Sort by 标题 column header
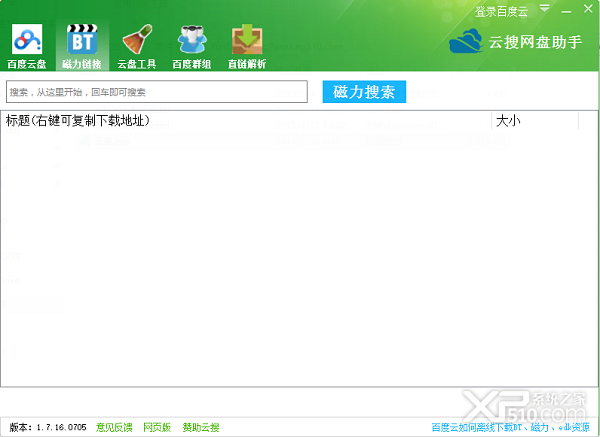600x437 pixels. pyautogui.click(x=246, y=121)
